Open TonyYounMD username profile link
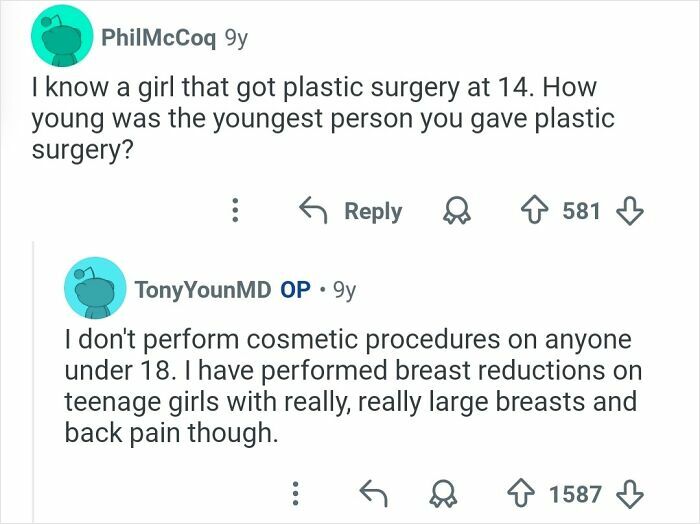The height and width of the screenshot is (524, 700). pos(203,290)
